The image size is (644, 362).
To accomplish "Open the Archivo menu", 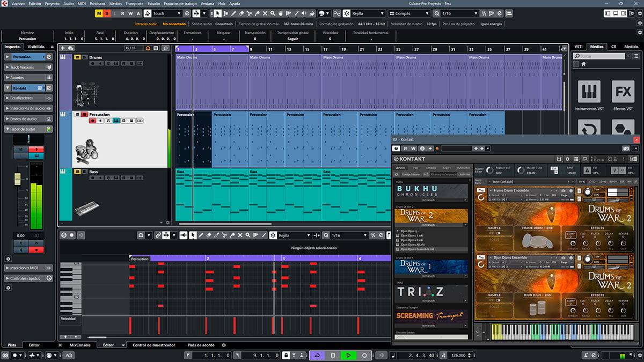I will [18, 3].
